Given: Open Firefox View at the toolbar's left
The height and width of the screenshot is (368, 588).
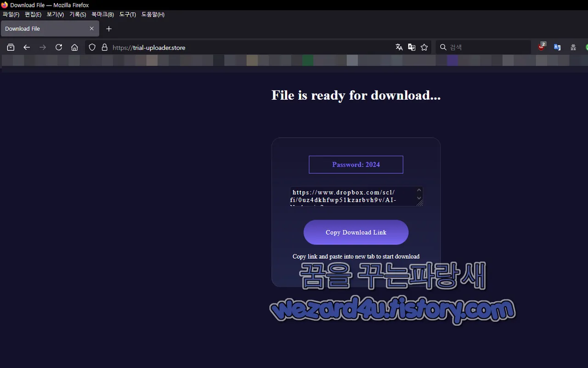Looking at the screenshot, I should point(10,47).
